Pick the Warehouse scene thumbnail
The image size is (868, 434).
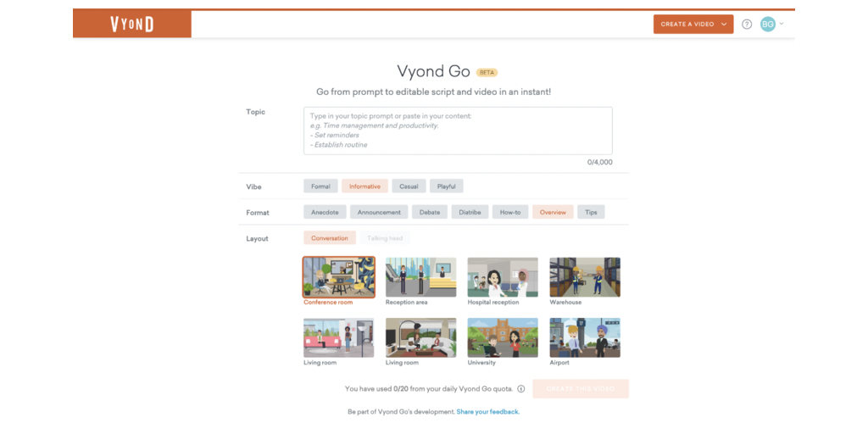coord(585,277)
